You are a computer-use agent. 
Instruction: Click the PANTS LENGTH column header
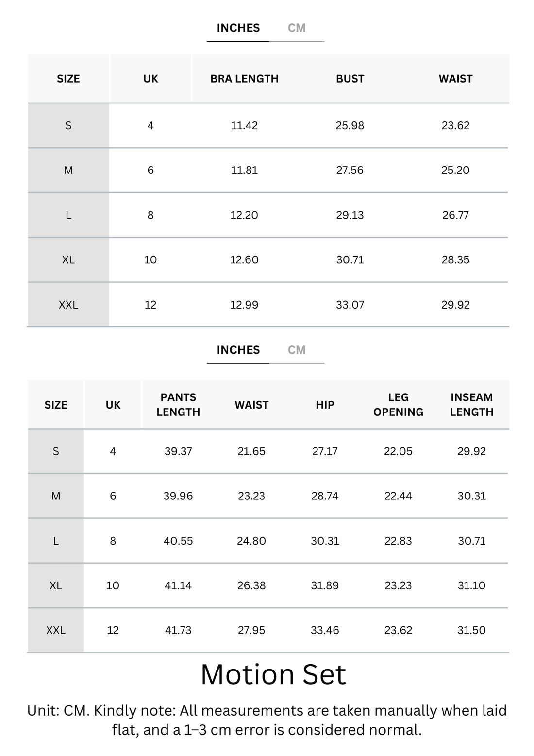click(x=178, y=405)
